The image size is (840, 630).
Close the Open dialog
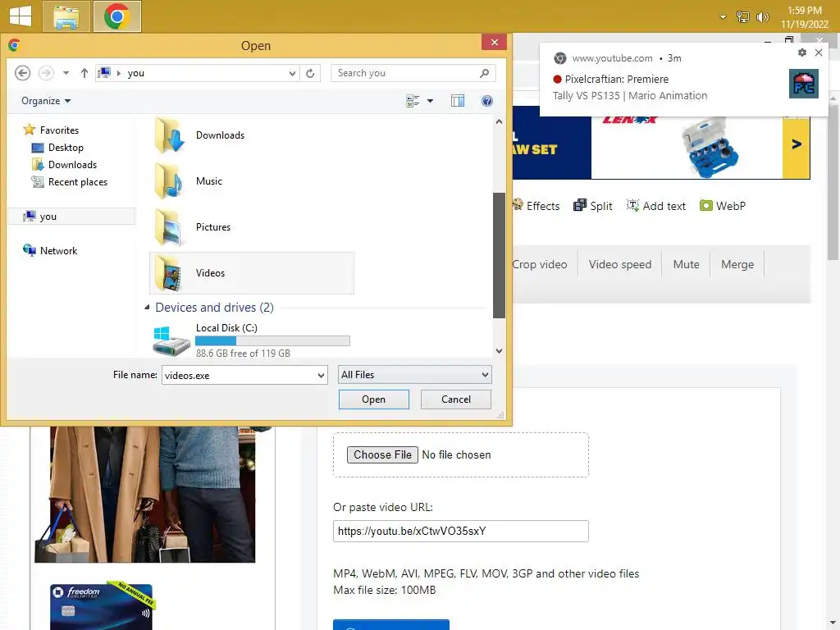pos(495,43)
